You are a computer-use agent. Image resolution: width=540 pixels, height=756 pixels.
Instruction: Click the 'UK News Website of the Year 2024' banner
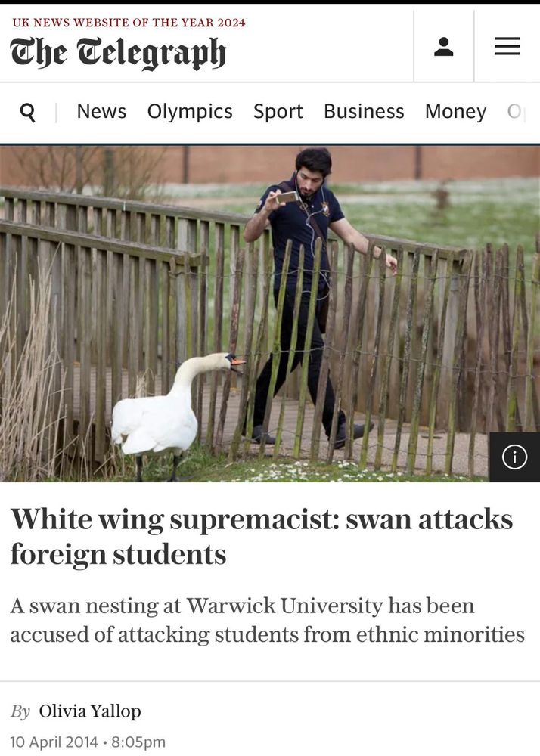point(129,23)
